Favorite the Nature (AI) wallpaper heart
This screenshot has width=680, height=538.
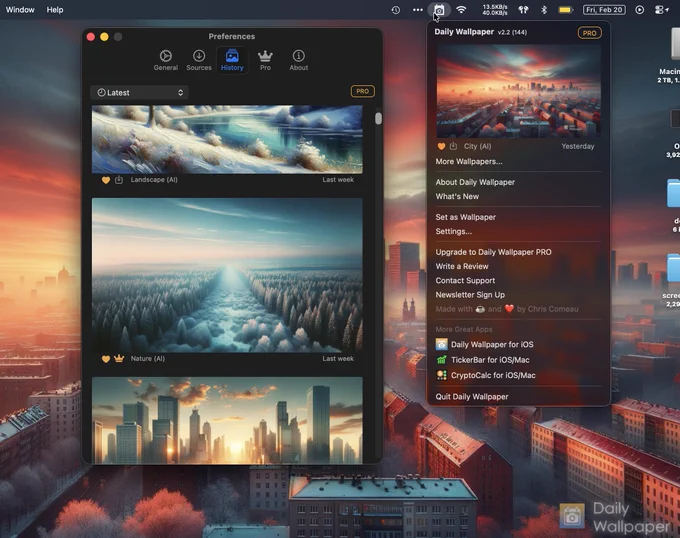(105, 359)
